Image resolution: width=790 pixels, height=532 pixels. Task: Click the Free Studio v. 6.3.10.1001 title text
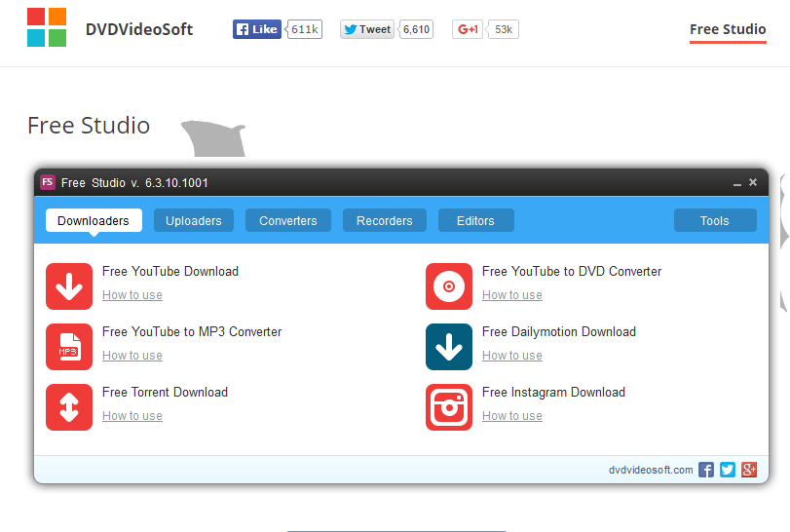134,182
